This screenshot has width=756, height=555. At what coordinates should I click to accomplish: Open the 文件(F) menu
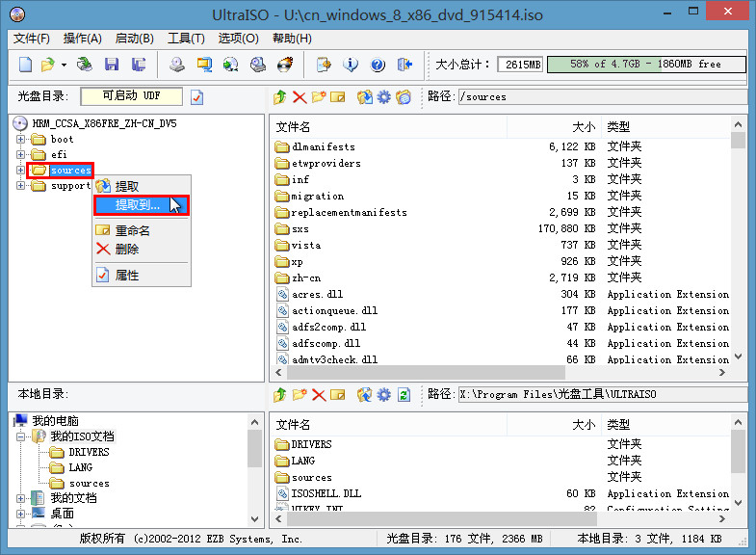tap(32, 39)
